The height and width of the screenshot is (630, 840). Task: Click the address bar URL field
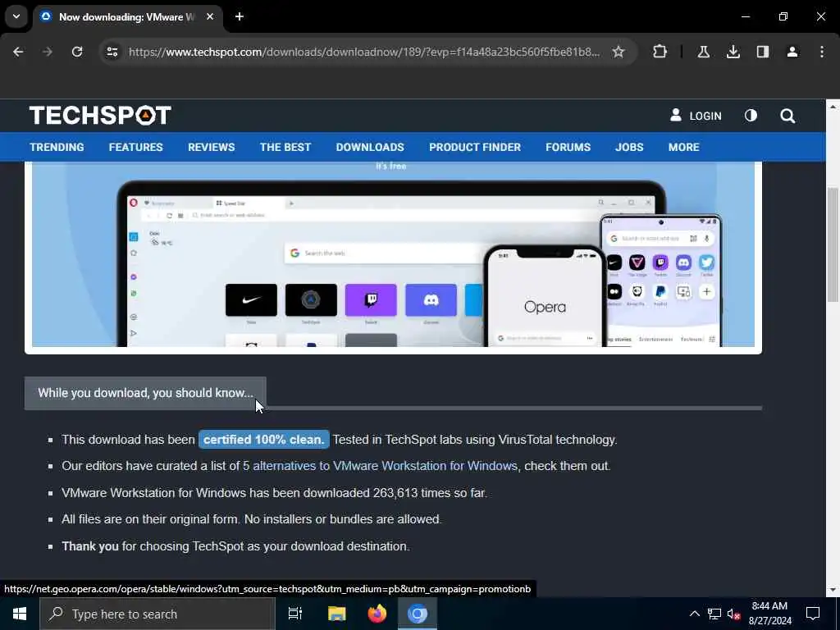[364, 52]
